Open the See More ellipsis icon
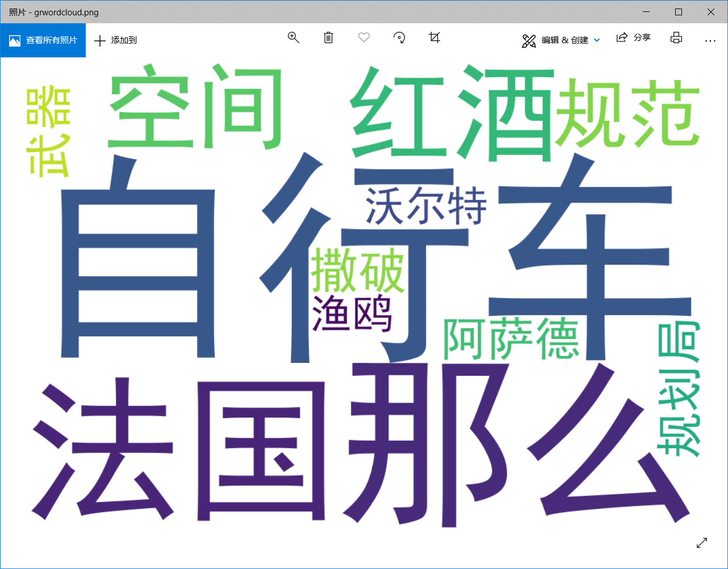 (x=710, y=40)
